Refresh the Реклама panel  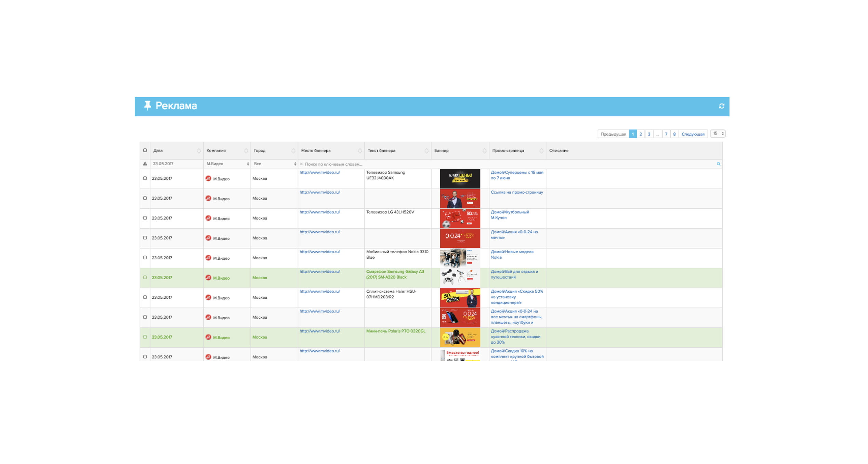point(722,106)
